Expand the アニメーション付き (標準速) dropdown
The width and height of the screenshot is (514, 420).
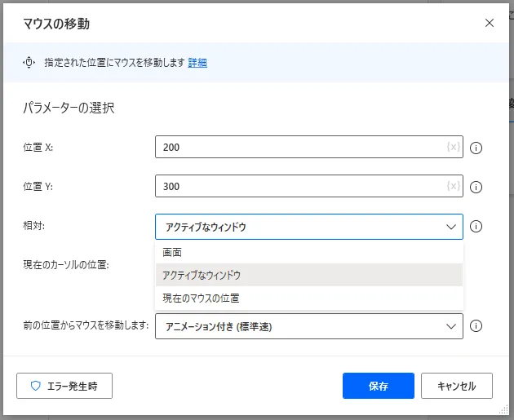point(308,326)
